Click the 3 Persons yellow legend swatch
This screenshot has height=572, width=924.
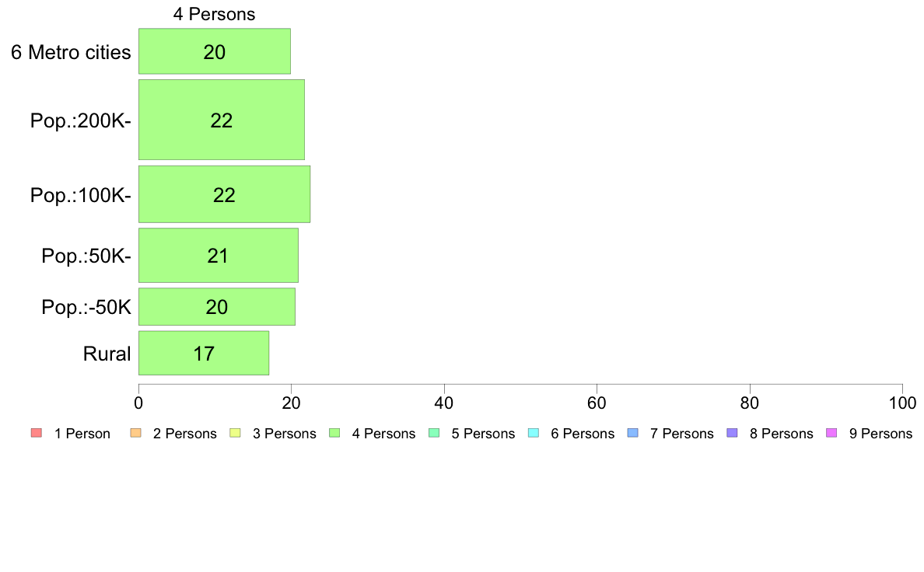click(235, 433)
